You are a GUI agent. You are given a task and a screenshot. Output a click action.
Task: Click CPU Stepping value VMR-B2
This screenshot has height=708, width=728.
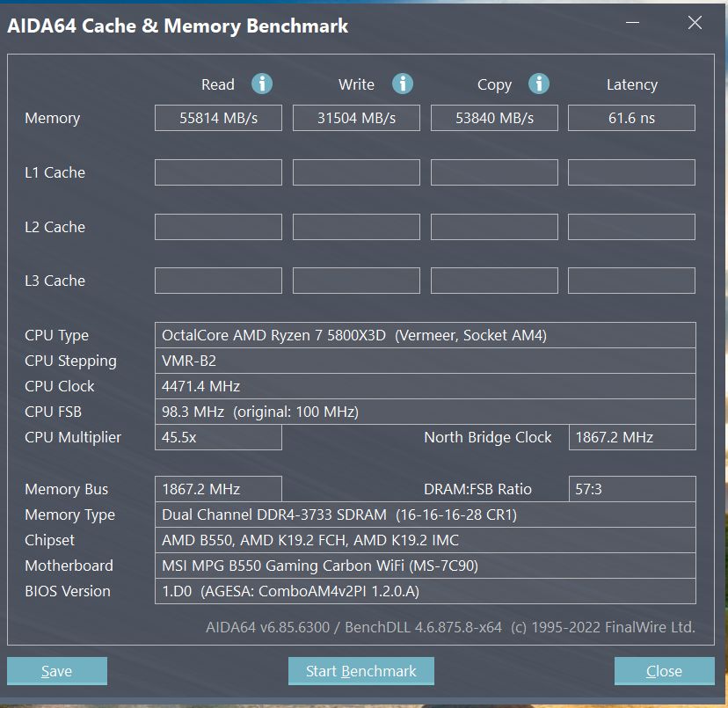pyautogui.click(x=426, y=361)
